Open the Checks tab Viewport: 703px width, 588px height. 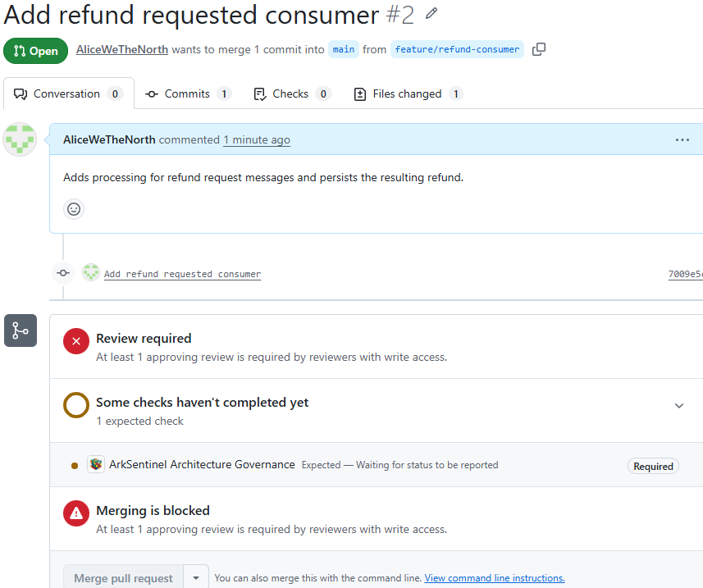point(292,93)
